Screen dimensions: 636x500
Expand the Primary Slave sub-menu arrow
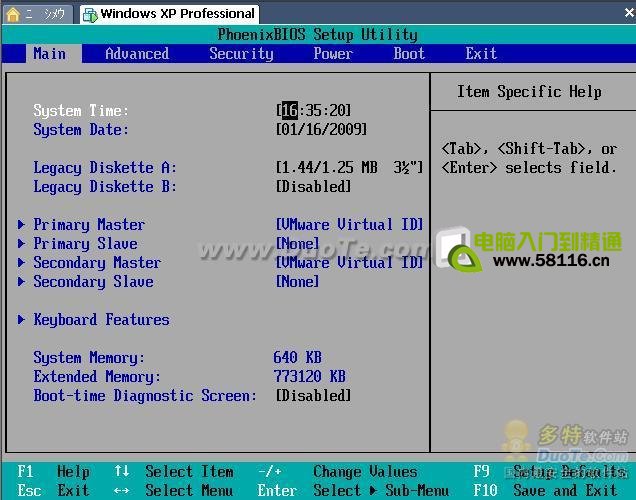pos(22,244)
